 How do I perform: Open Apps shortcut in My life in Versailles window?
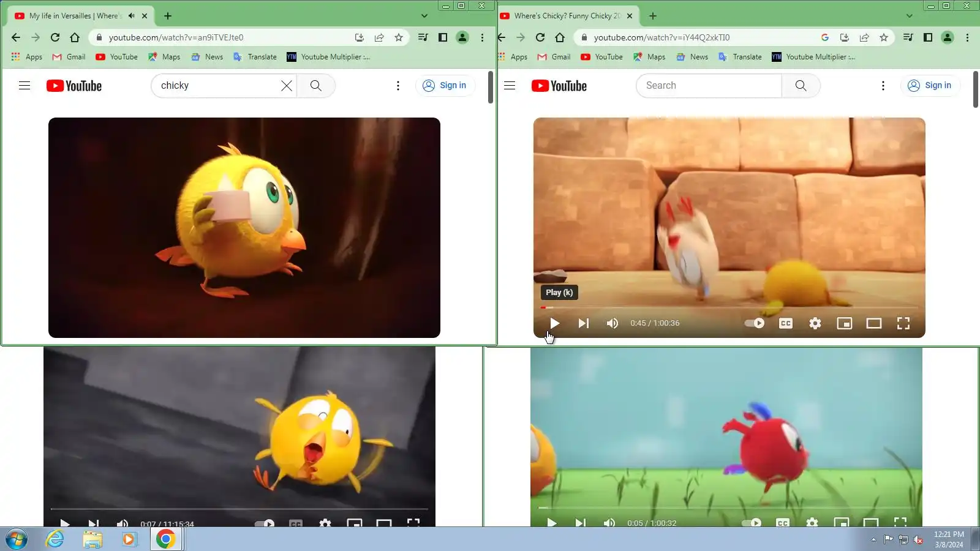pyautogui.click(x=27, y=57)
